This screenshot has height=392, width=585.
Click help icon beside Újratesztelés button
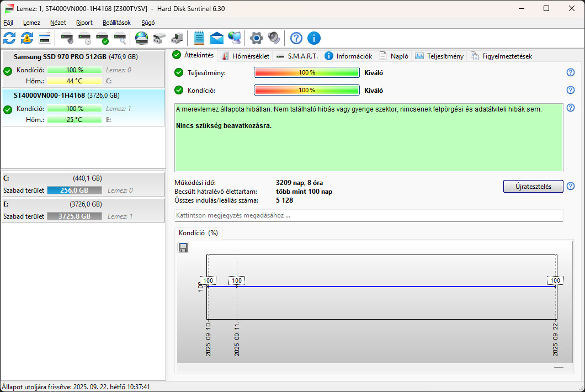(571, 186)
